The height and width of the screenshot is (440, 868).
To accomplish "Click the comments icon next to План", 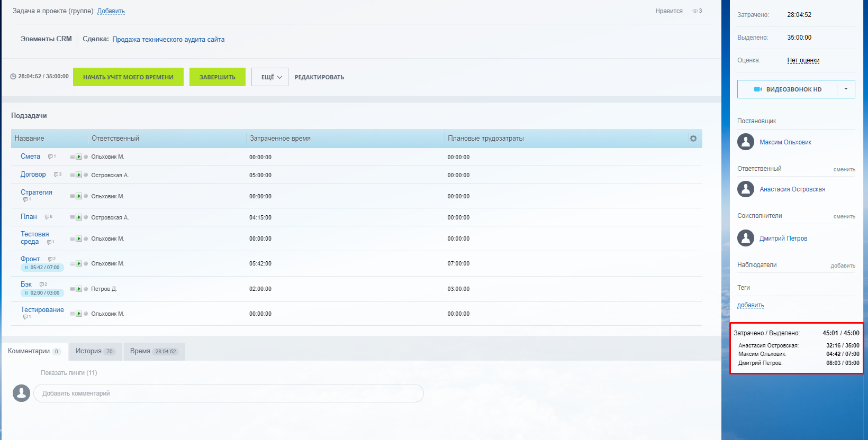I will [48, 217].
